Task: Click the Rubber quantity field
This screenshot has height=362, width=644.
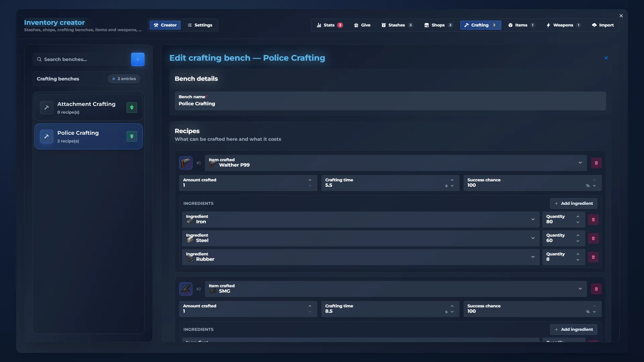Action: 564,257
